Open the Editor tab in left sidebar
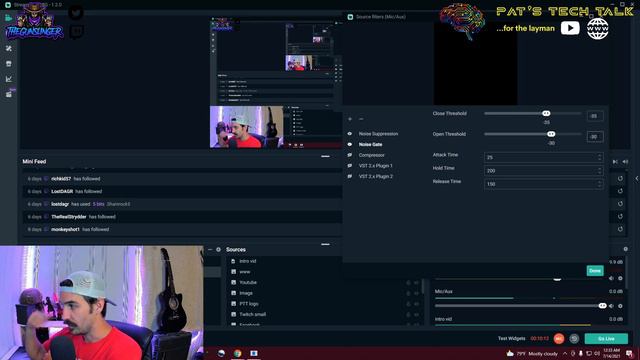Screen dimensions: 640x360 pyautogui.click(x=9, y=18)
